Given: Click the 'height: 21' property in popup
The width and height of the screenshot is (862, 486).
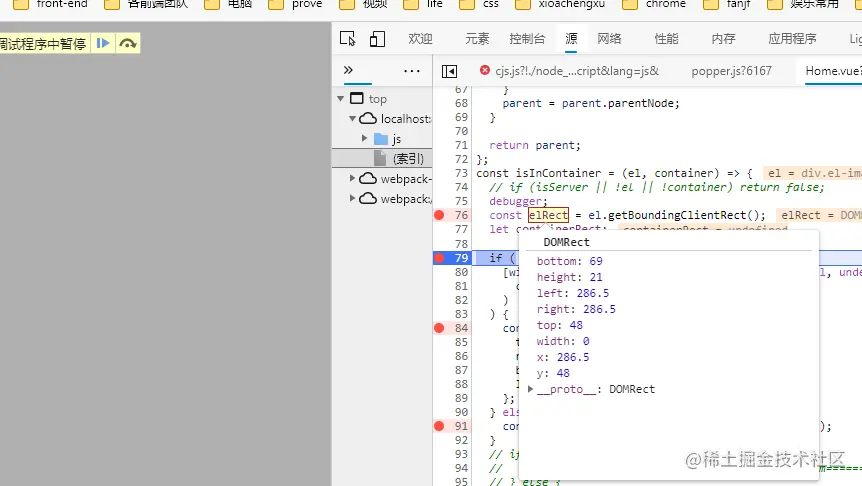Looking at the screenshot, I should pos(570,277).
